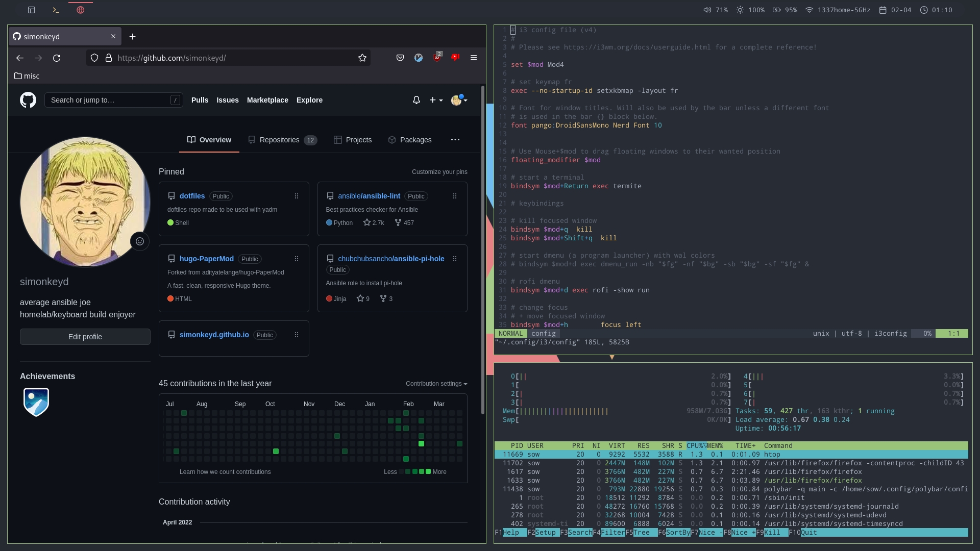Image resolution: width=980 pixels, height=551 pixels.
Task: Click F10 Quit in htop
Action: (803, 533)
